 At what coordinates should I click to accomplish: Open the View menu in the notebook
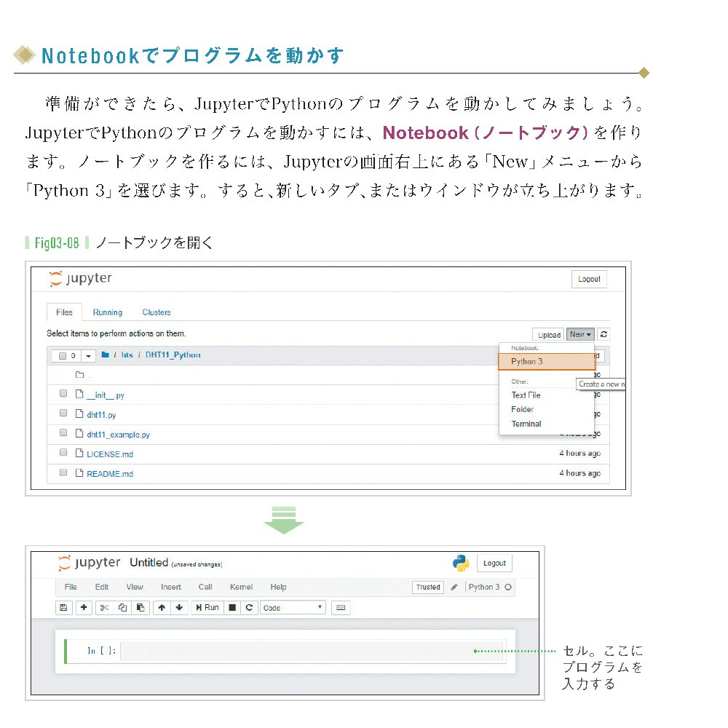point(135,587)
